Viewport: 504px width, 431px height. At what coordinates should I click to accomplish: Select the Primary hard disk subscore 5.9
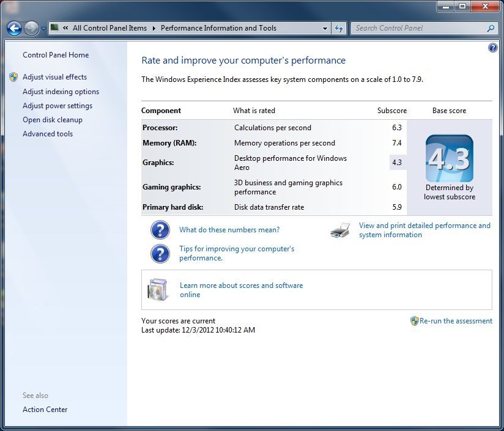pos(397,207)
